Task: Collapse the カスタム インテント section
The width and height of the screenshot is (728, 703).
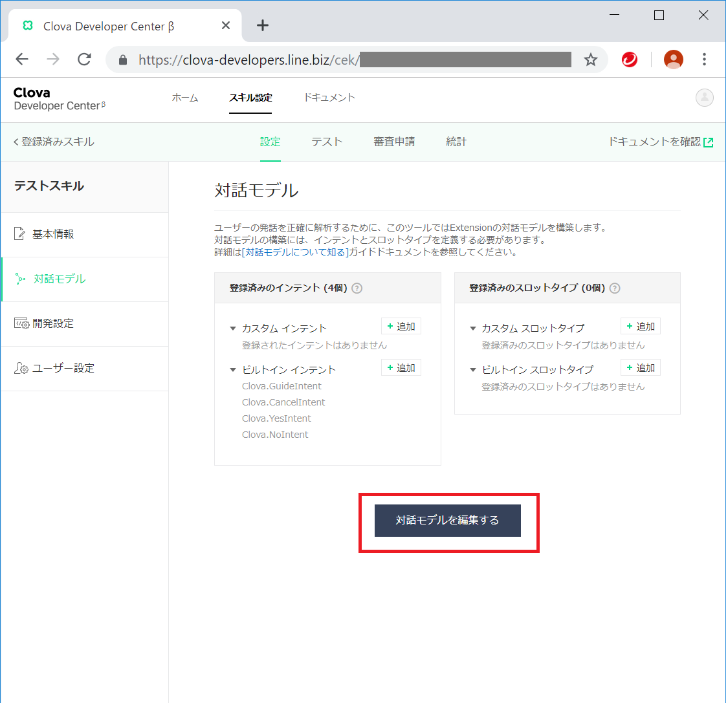Action: point(233,329)
